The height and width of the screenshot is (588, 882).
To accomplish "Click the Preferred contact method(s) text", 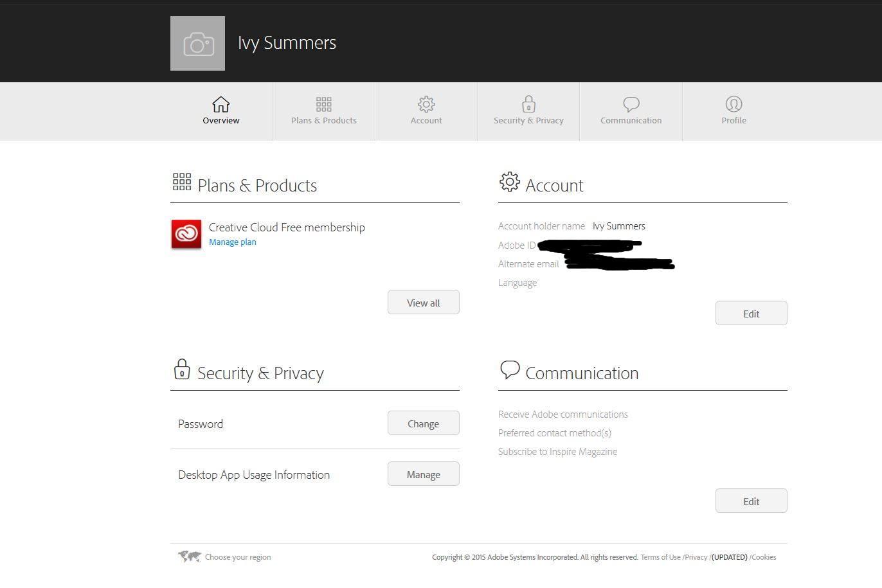I will pyautogui.click(x=555, y=433).
